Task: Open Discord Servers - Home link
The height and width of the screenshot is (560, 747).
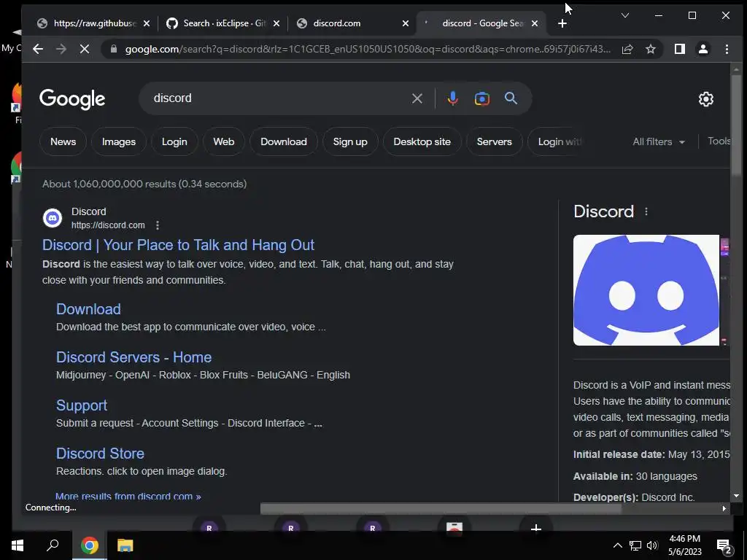Action: coord(134,357)
